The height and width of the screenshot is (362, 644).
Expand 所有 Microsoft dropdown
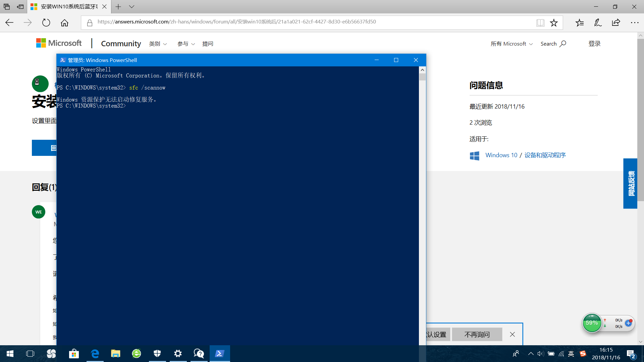512,44
